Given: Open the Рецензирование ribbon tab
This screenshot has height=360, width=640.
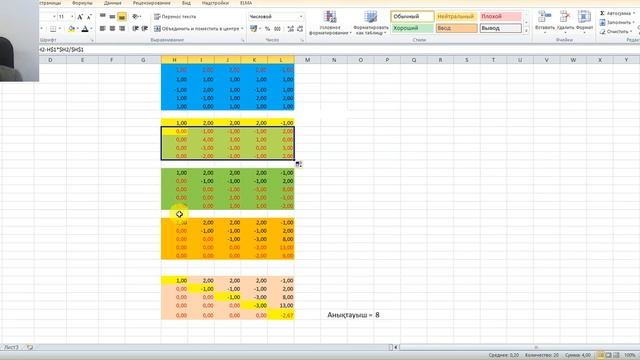Looking at the screenshot, I should (x=151, y=3).
